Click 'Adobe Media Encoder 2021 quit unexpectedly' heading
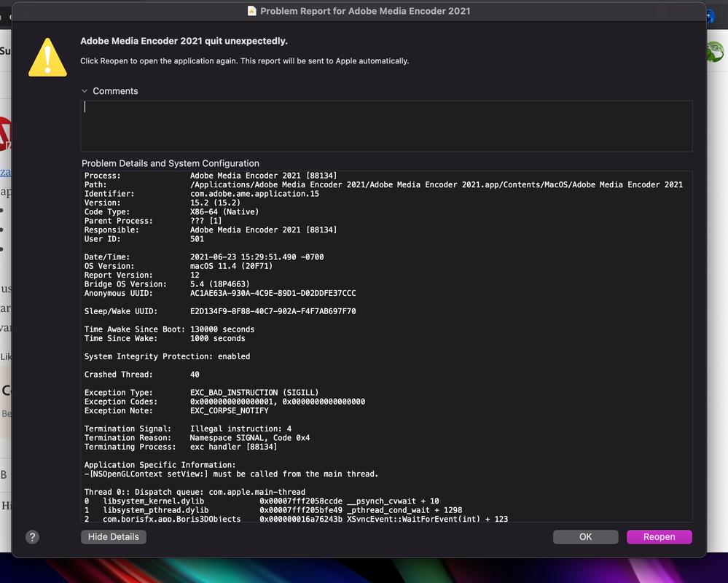 [x=184, y=41]
